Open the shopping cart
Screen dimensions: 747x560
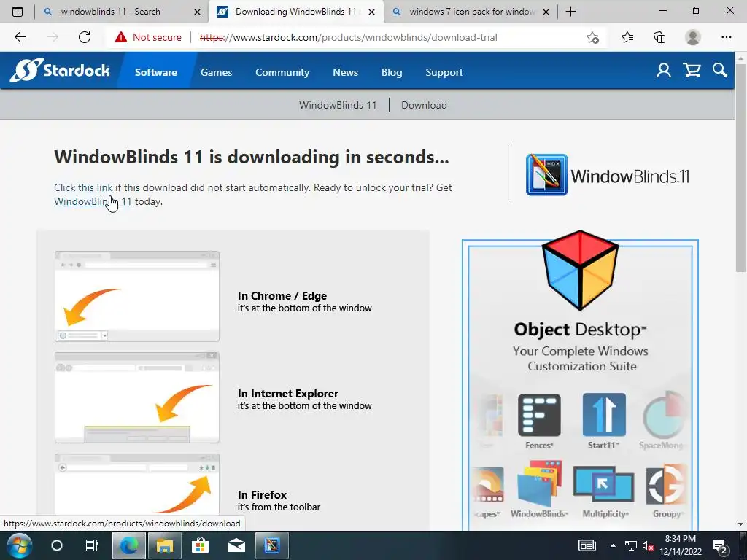[x=692, y=71]
